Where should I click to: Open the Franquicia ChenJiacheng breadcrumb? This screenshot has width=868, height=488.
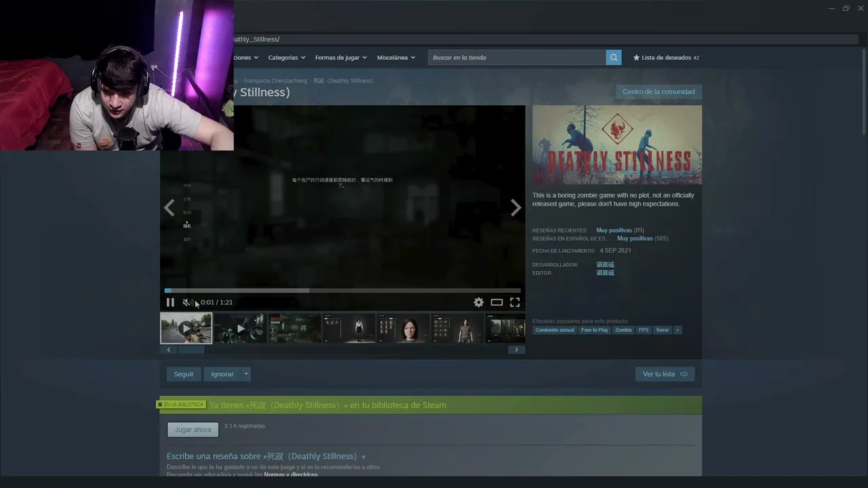[275, 81]
